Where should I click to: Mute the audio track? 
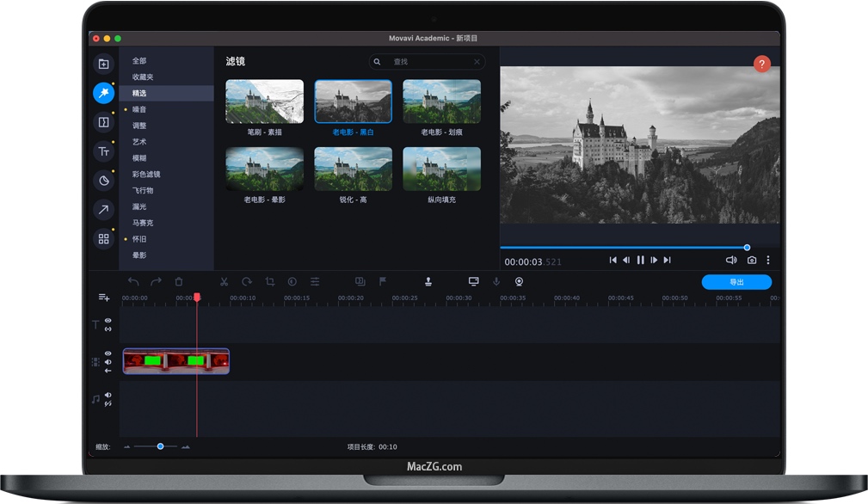[x=107, y=395]
